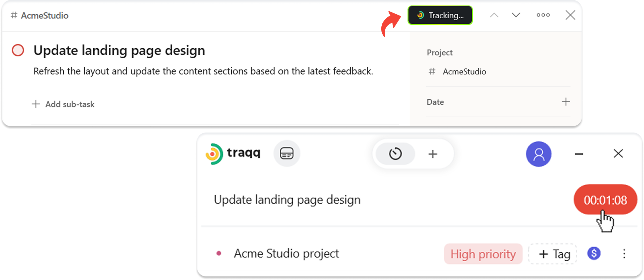Screen dimensions: 644x280
Task: Click Add sub-task
Action: tap(63, 104)
